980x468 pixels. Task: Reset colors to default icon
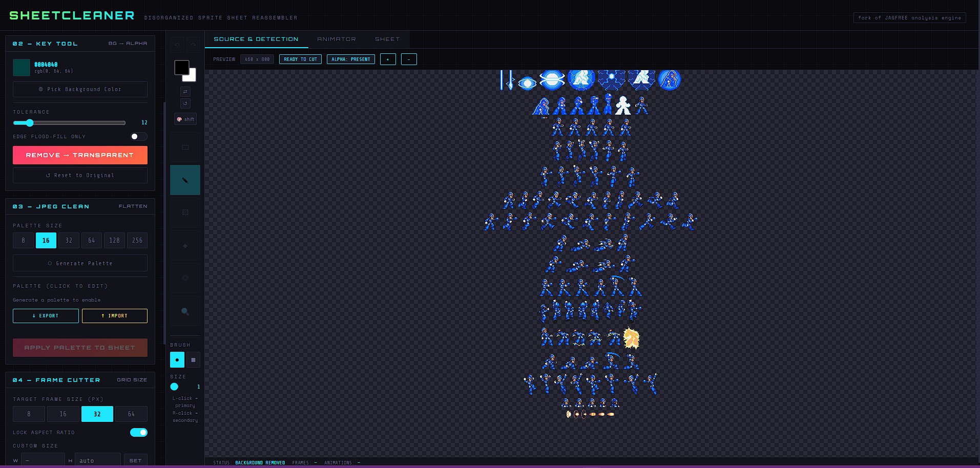coord(185,103)
